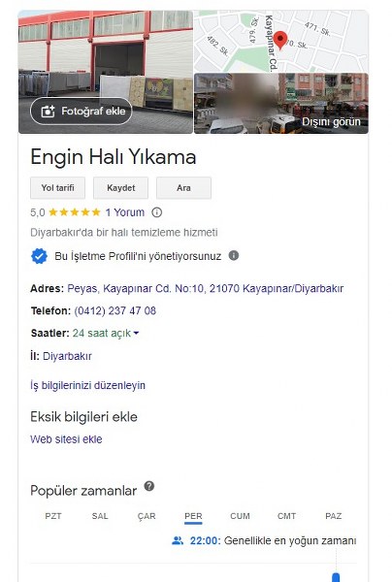Select the ÇAR day tab
The image size is (392, 582).
point(147,516)
